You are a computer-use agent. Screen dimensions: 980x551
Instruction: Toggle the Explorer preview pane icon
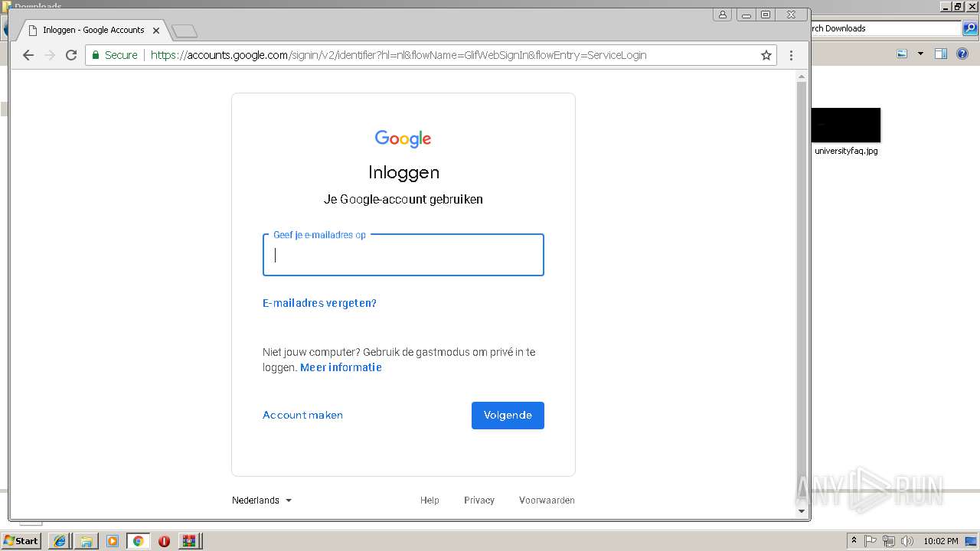(941, 54)
